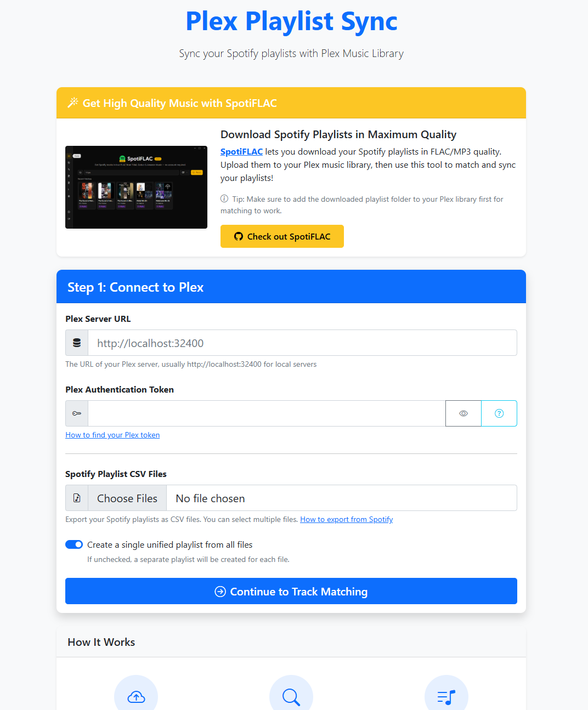This screenshot has height=710, width=588.
Task: Click the GitHub icon in SpotiFLAC button
Action: [x=239, y=236]
